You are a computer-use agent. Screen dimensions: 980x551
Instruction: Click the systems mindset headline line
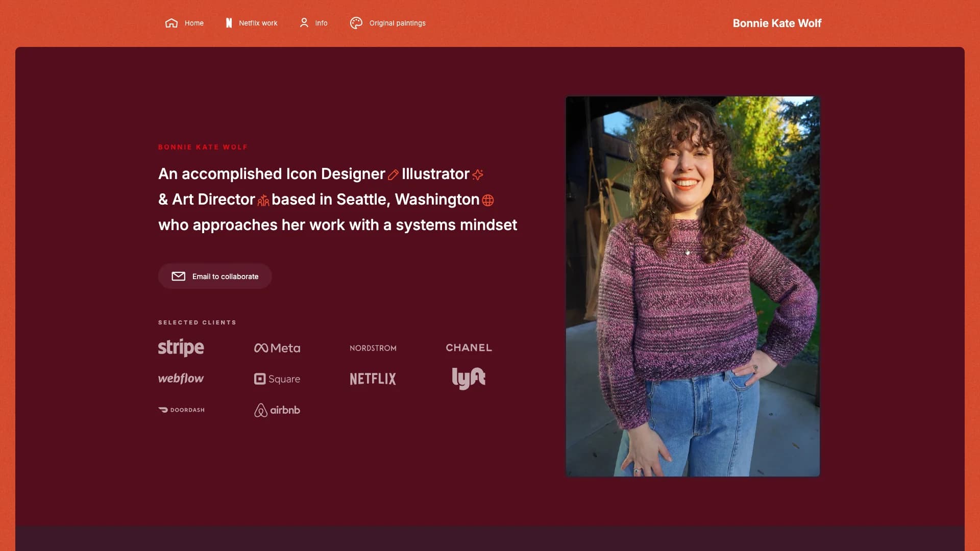point(337,225)
